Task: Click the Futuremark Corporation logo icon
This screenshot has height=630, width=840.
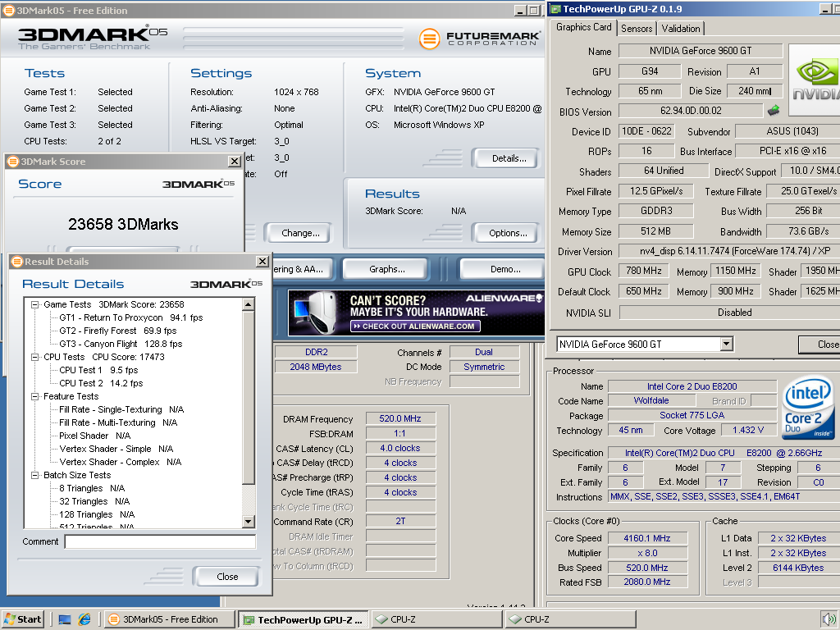Action: [x=429, y=39]
